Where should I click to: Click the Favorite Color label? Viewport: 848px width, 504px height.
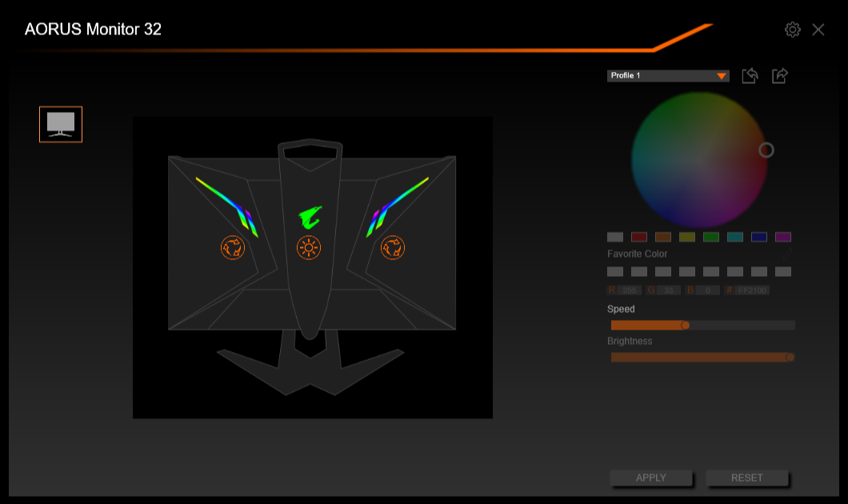pyautogui.click(x=637, y=254)
